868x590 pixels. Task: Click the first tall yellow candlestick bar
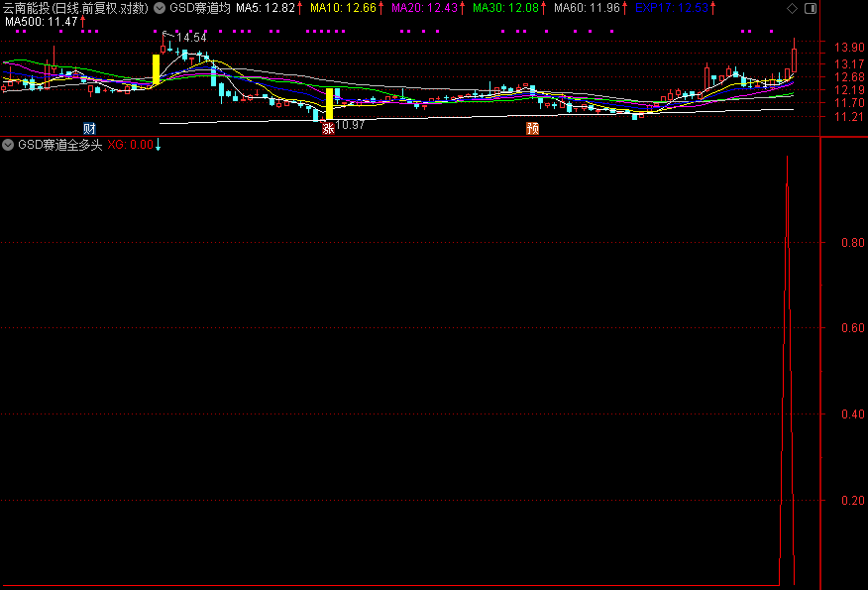pyautogui.click(x=156, y=68)
